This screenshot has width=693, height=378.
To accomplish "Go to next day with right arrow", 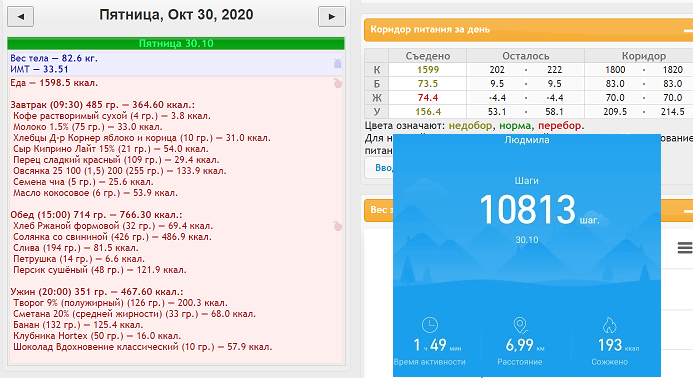I will 331,17.
